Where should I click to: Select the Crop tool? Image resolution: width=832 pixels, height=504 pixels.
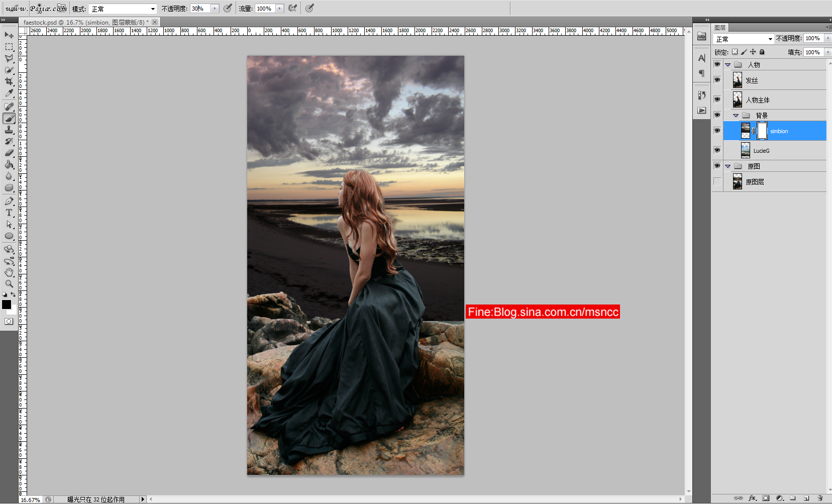pyautogui.click(x=9, y=81)
